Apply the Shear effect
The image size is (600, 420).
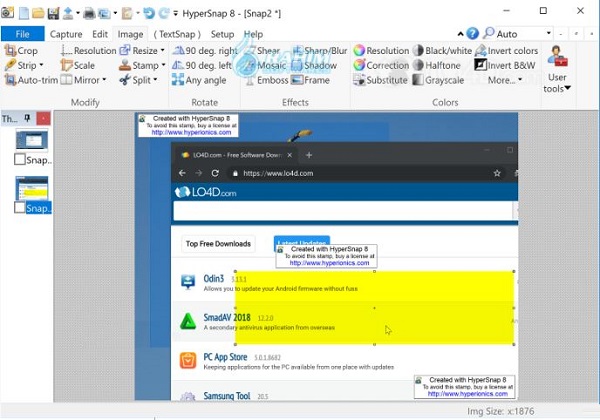point(262,50)
